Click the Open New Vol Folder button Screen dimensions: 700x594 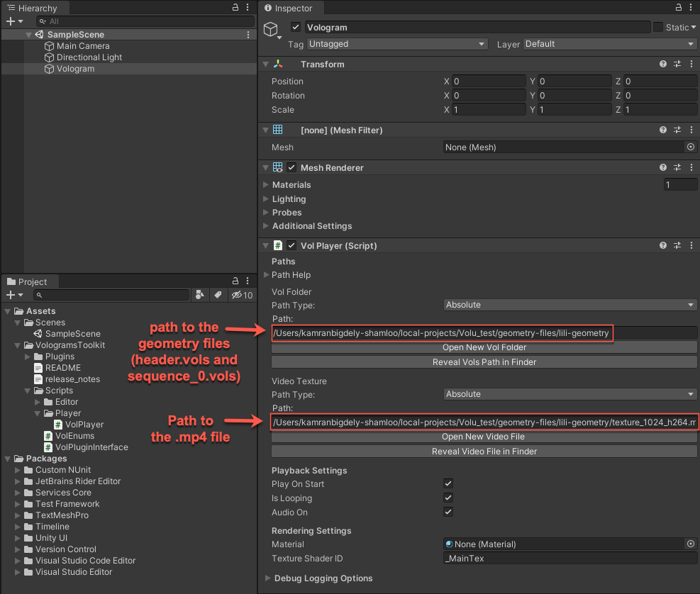(x=484, y=347)
